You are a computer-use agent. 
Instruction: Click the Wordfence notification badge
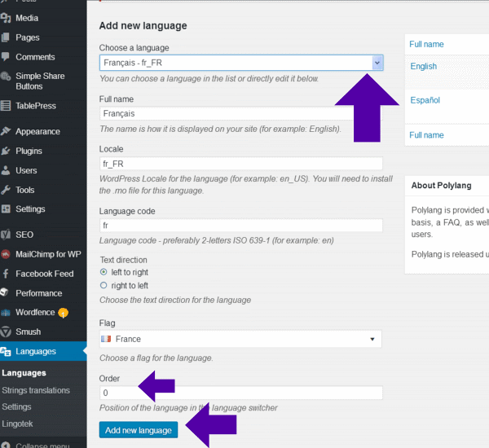point(62,313)
